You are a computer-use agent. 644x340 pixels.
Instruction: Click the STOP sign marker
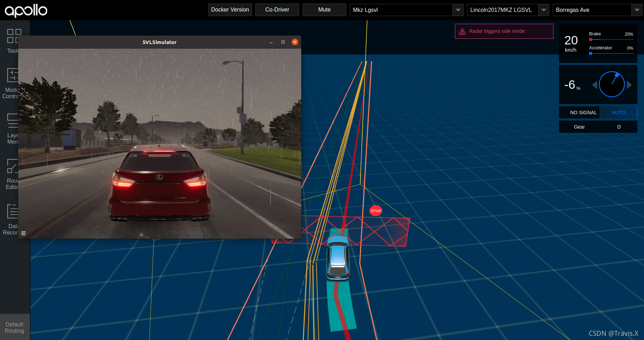(376, 211)
